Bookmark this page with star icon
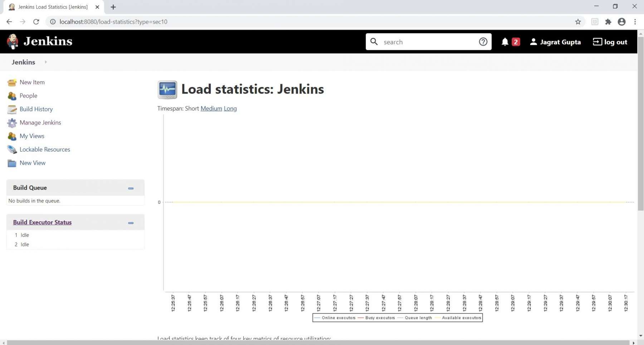 point(578,21)
